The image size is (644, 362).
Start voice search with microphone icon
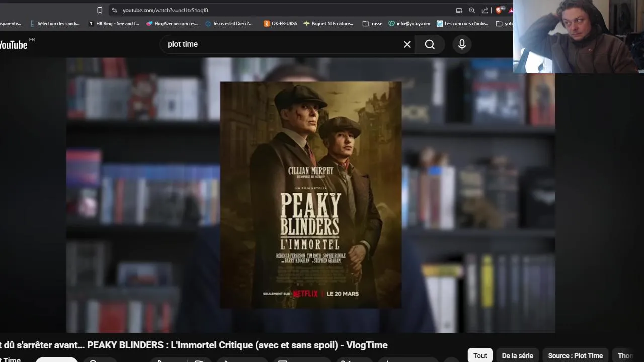pos(462,44)
